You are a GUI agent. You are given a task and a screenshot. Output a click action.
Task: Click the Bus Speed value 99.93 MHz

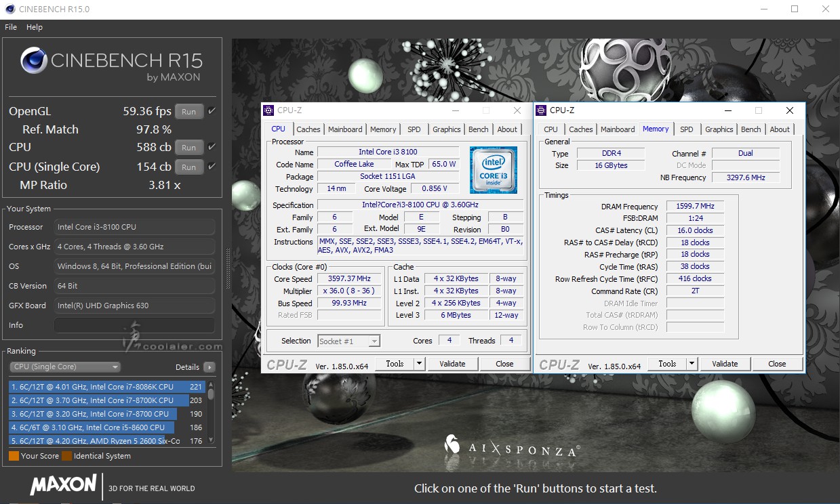pyautogui.click(x=349, y=303)
